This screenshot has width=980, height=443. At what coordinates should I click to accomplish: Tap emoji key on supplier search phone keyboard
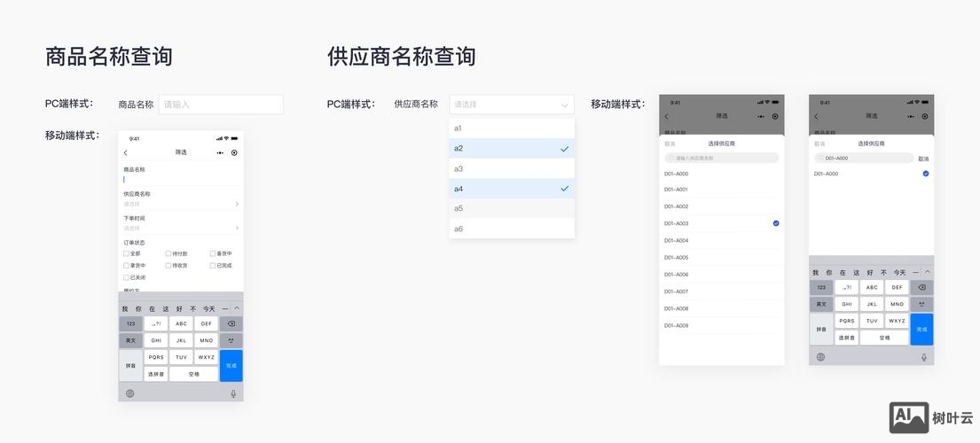[x=921, y=305]
